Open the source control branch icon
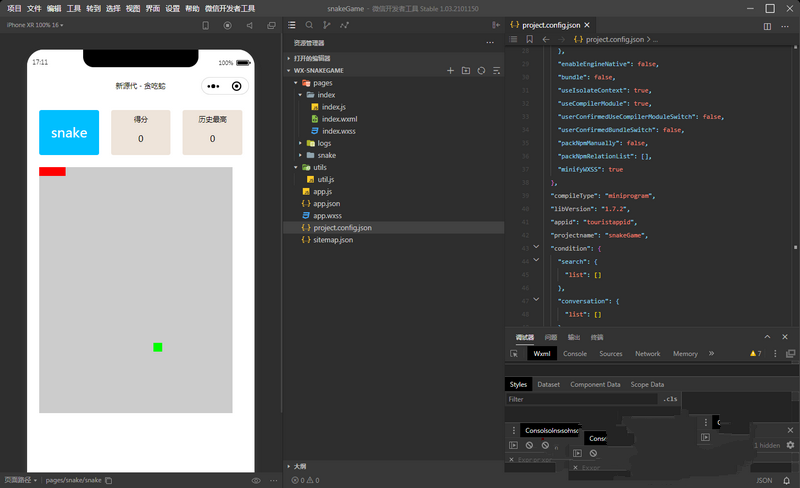The image size is (800, 488). [x=328, y=25]
